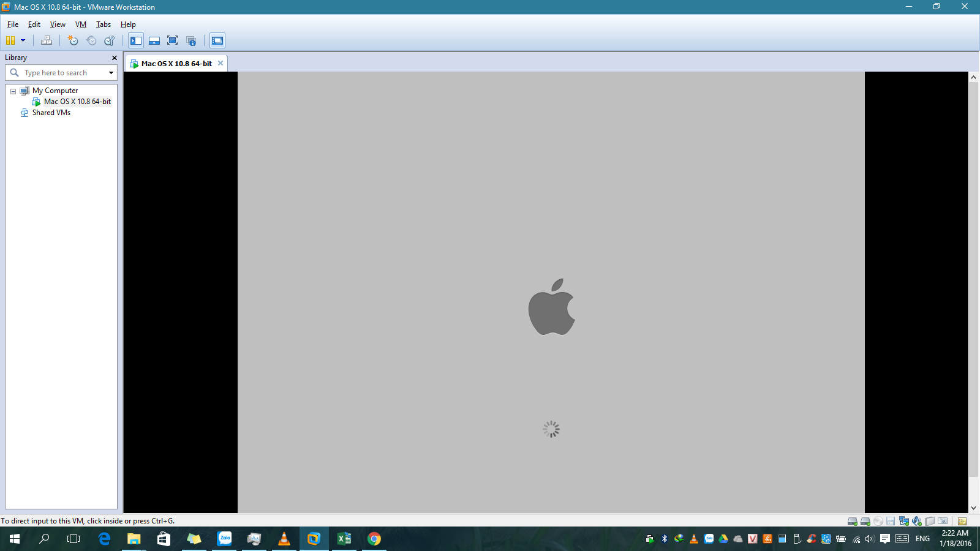The image size is (980, 551).
Task: Click the first hard disk status icon
Action: (852, 521)
